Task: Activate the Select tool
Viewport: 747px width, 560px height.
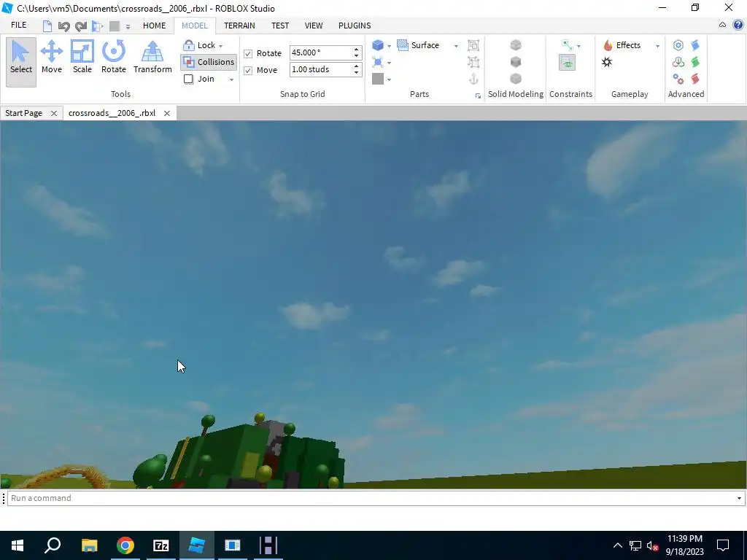Action: (x=21, y=62)
